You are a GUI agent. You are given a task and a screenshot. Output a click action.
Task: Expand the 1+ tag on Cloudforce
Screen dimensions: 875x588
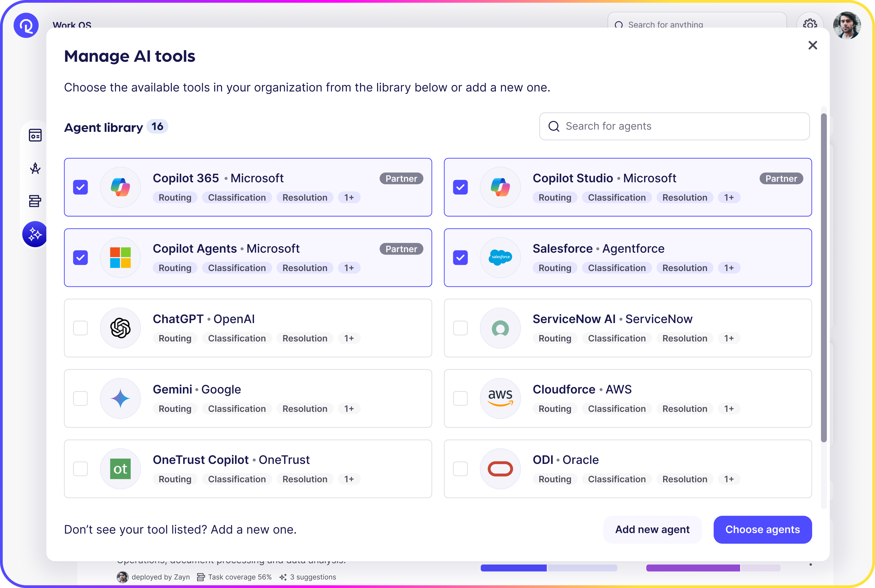tap(729, 409)
